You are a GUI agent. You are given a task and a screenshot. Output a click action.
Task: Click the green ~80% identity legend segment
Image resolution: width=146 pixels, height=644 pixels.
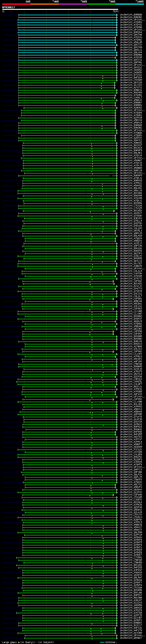[x=101, y=4]
